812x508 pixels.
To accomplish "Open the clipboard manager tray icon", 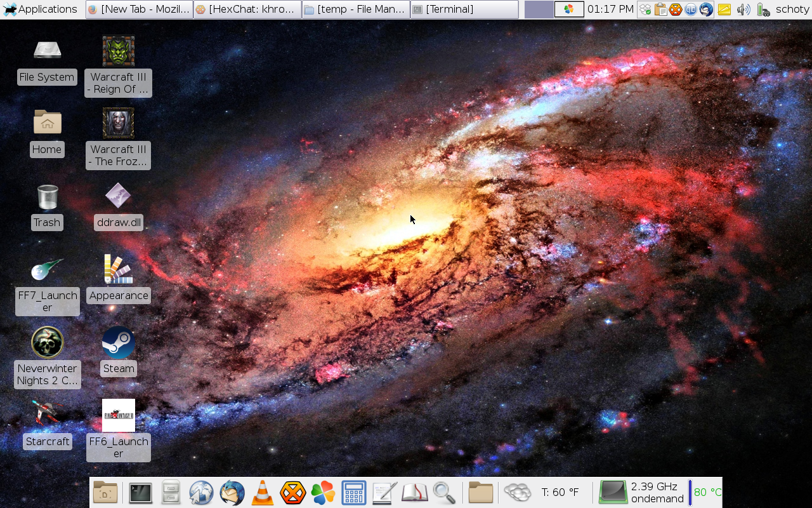I will tap(660, 10).
